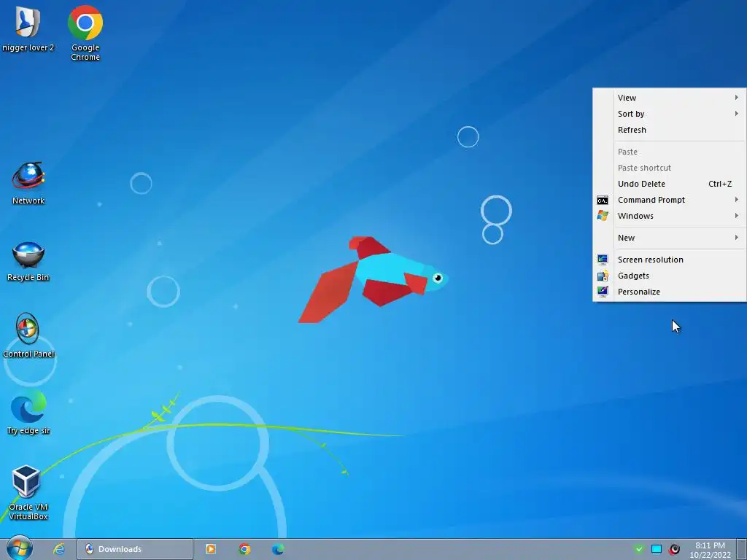Screen dimensions: 747x560
Task: Click the greyed-out Paste entry
Action: coord(670,152)
